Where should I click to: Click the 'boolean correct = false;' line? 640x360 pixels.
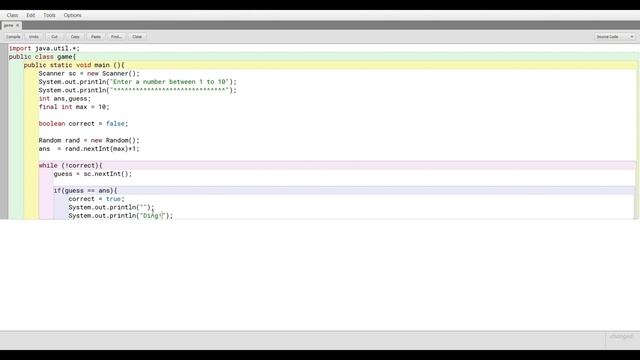pos(83,124)
